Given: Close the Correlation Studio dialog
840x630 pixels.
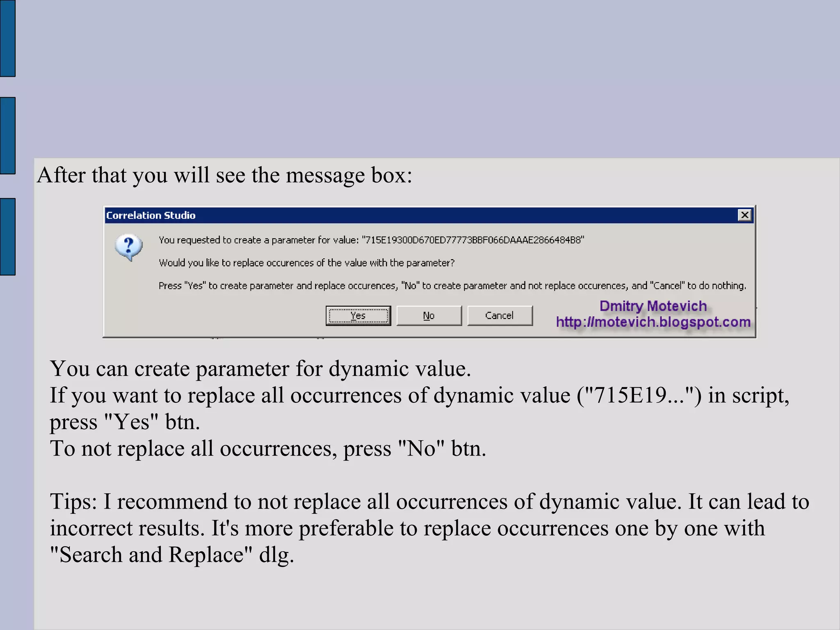Looking at the screenshot, I should [744, 215].
